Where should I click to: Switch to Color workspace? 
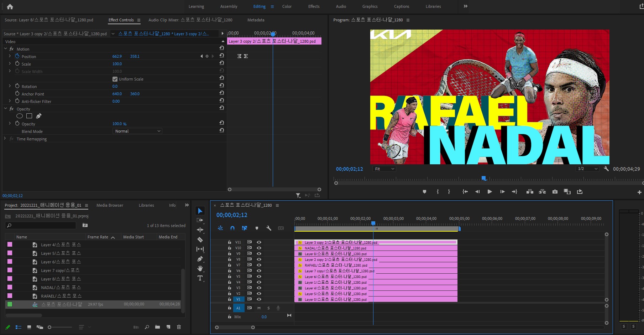287,6
